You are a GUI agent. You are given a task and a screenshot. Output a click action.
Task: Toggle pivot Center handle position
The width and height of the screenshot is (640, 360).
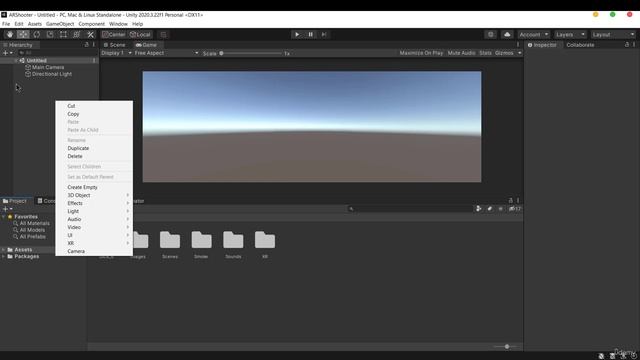click(114, 35)
